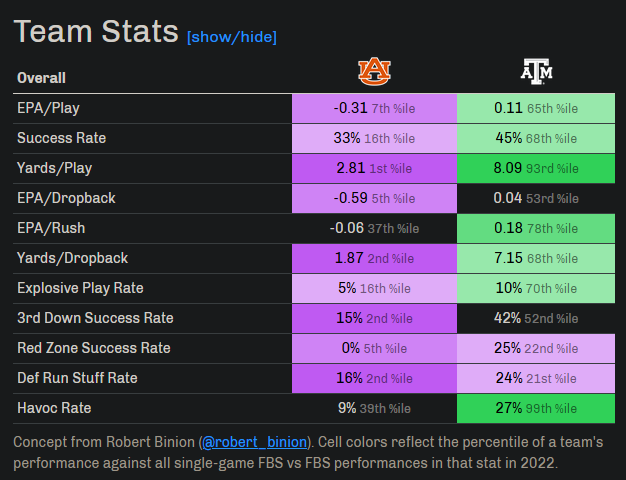Open the @robert_binion profile link
Viewport: 626px width, 480px height.
253,441
